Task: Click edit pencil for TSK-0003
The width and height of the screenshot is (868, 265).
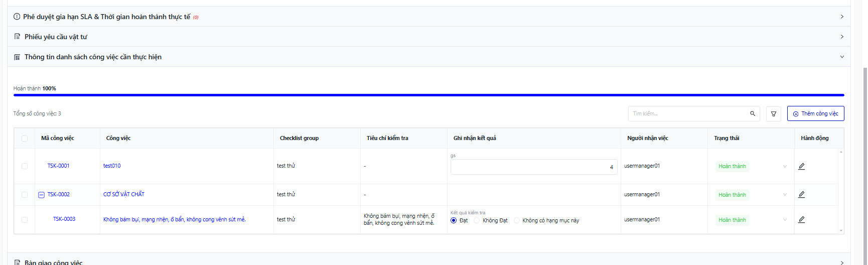Action: (801, 220)
